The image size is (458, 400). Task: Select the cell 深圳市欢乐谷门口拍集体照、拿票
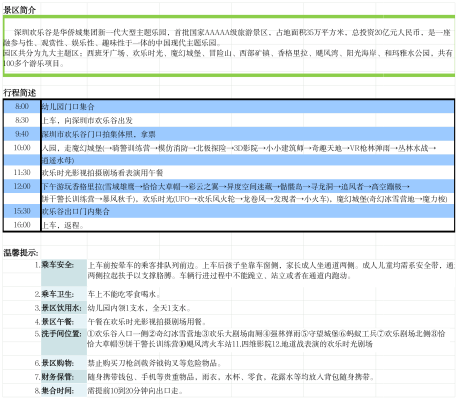click(248, 134)
